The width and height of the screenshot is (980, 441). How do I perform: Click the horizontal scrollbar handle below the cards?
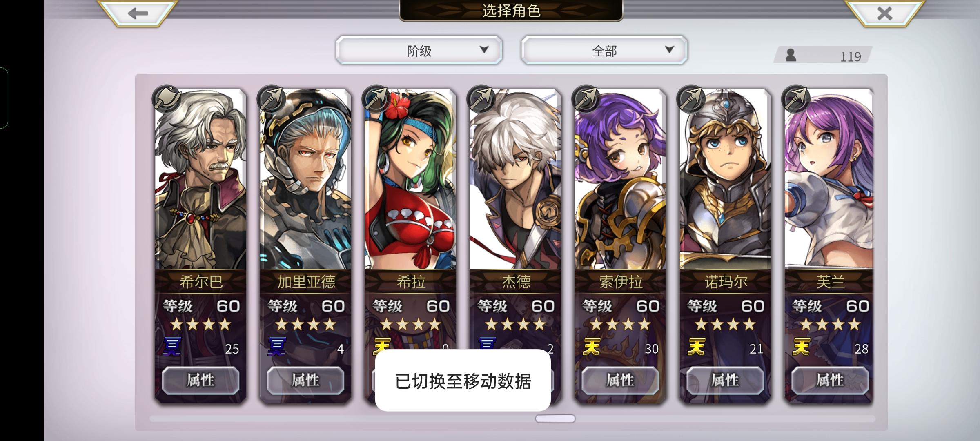click(555, 419)
